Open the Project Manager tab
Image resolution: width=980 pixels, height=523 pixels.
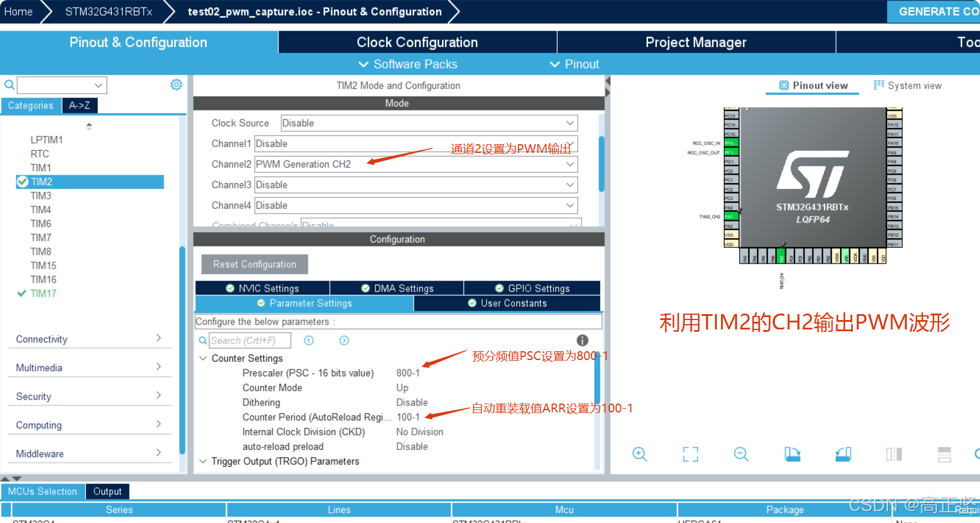(696, 42)
